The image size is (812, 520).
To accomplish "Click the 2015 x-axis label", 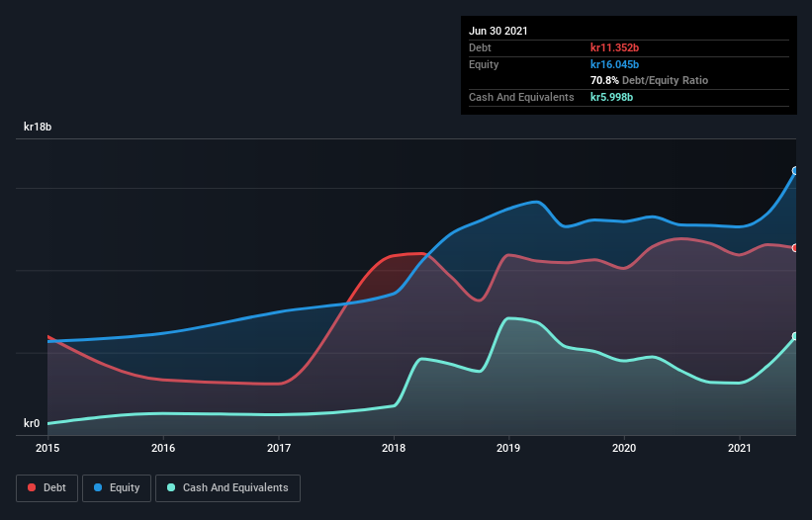I will 47,448.
